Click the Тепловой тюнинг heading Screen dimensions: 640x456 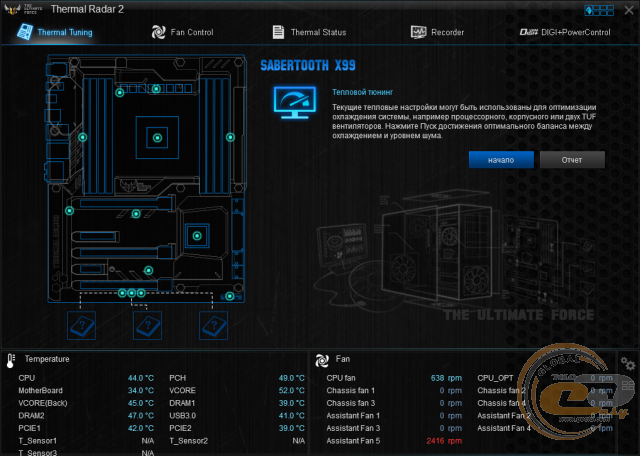click(x=362, y=92)
